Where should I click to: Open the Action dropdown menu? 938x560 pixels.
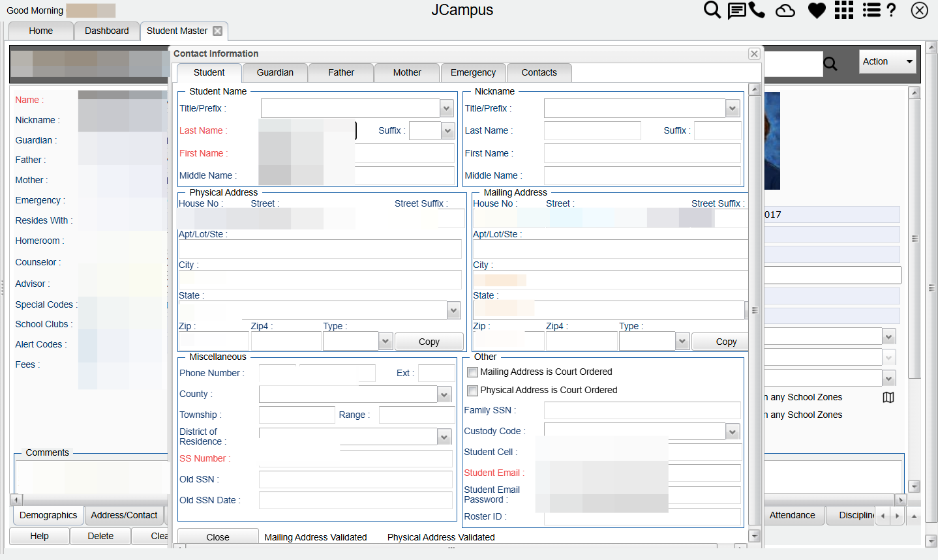[888, 61]
